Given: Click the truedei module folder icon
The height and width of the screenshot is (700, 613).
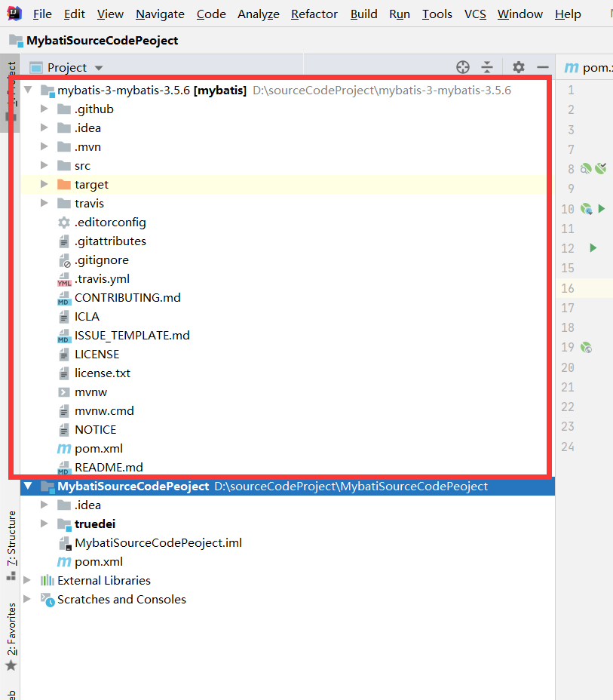Looking at the screenshot, I should point(64,524).
